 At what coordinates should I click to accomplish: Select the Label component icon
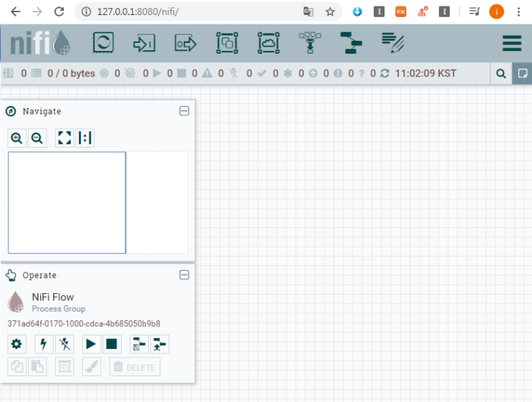392,43
